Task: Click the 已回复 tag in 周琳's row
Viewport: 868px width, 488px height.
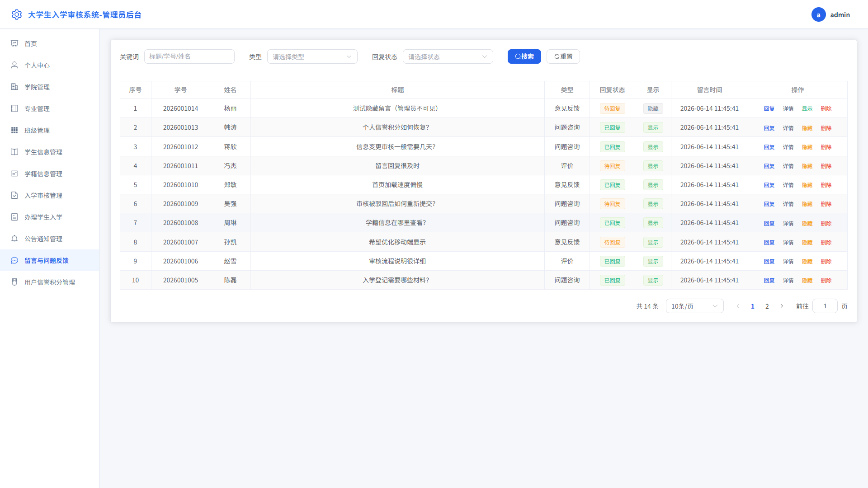Action: 612,223
